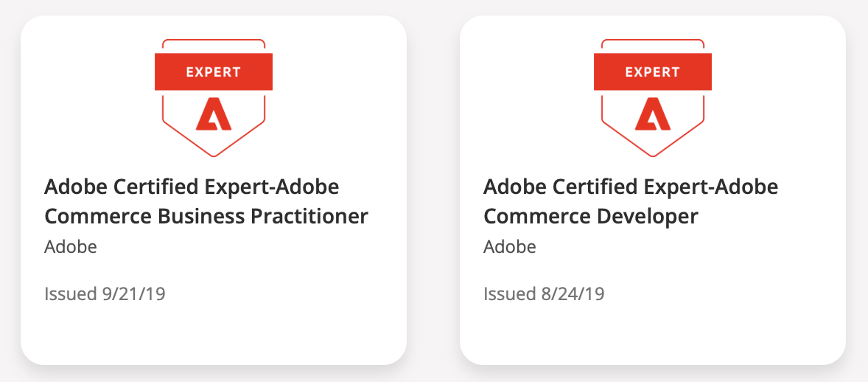Click the Commerce Developer expert shield badge
The image size is (868, 382).
pyautogui.click(x=653, y=98)
